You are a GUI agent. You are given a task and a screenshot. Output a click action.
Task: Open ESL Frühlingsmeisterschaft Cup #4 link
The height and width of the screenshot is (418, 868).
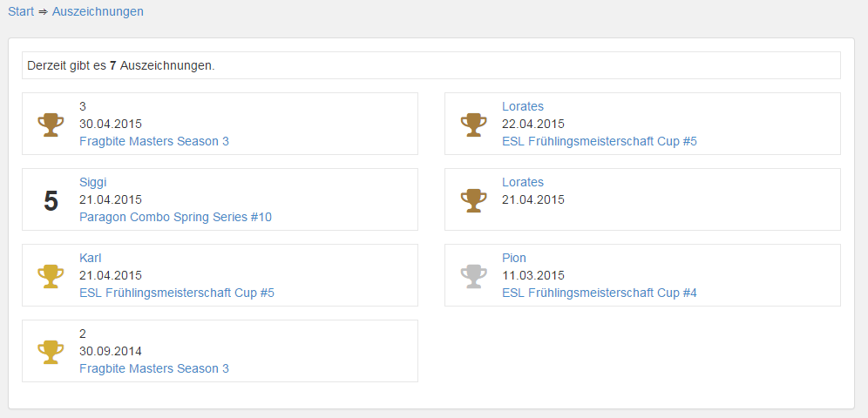point(599,293)
